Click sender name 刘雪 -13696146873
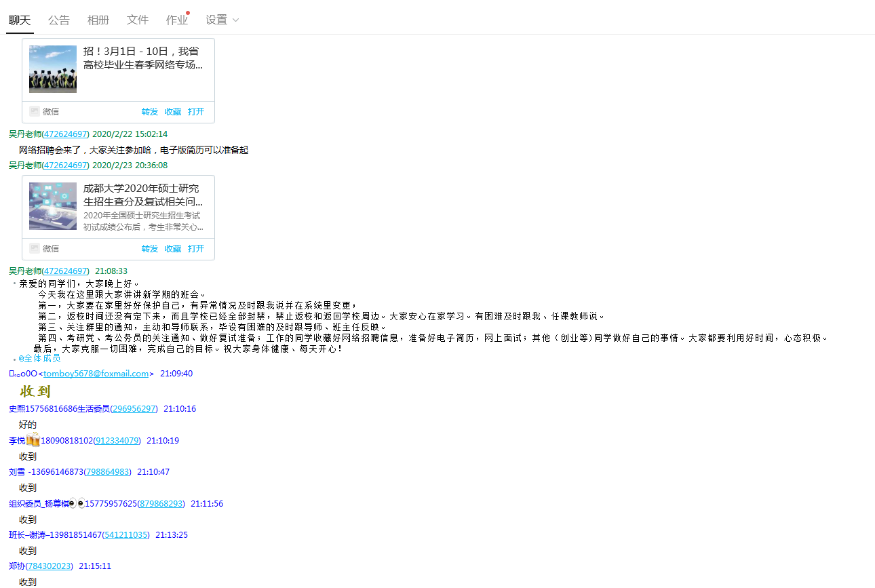The image size is (875, 588). point(46,472)
